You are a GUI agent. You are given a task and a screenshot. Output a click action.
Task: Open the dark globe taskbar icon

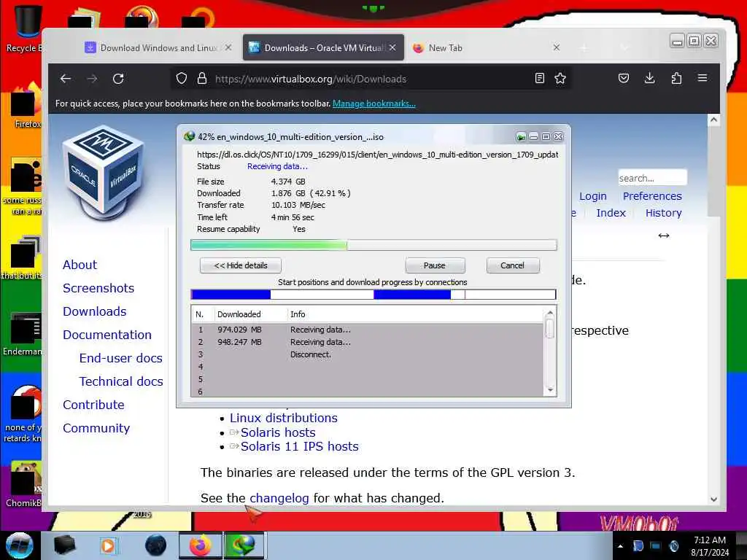pos(155,545)
